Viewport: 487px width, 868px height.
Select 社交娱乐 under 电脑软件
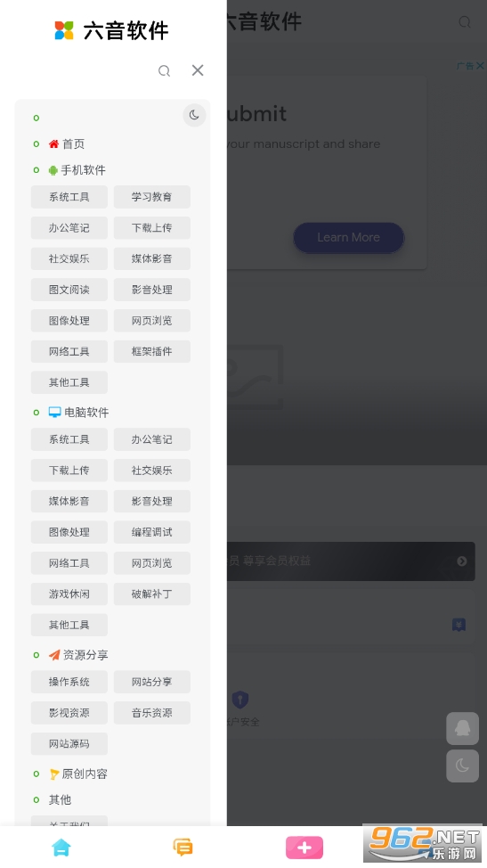(152, 471)
